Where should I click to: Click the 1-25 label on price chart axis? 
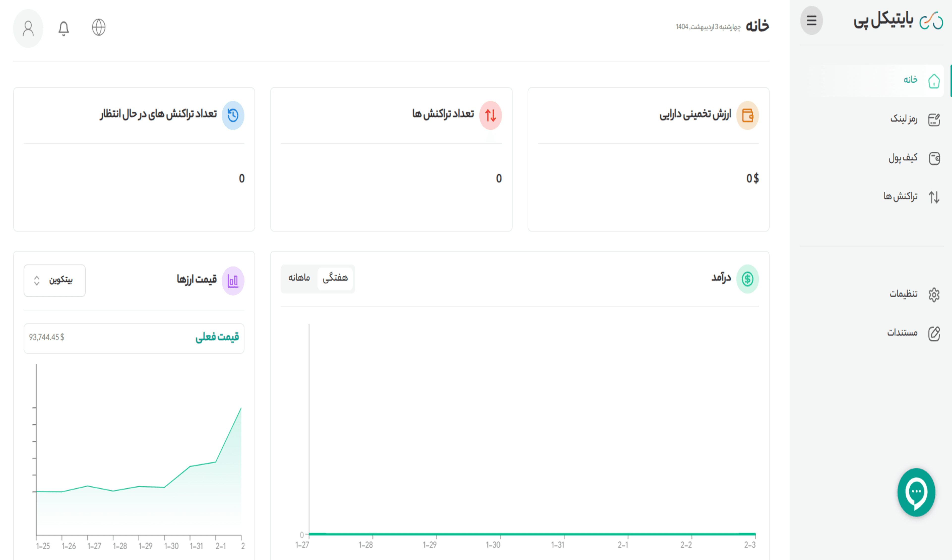coord(43,546)
